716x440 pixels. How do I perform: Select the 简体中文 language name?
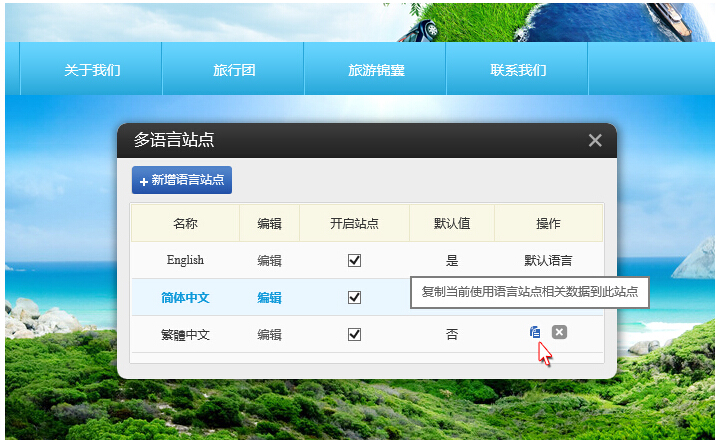[185, 298]
